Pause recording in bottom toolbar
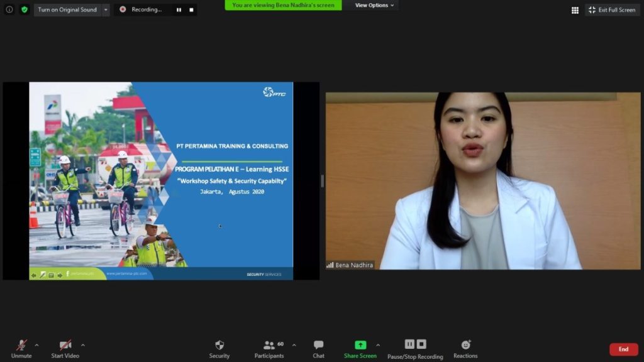The height and width of the screenshot is (362, 644). (409, 344)
